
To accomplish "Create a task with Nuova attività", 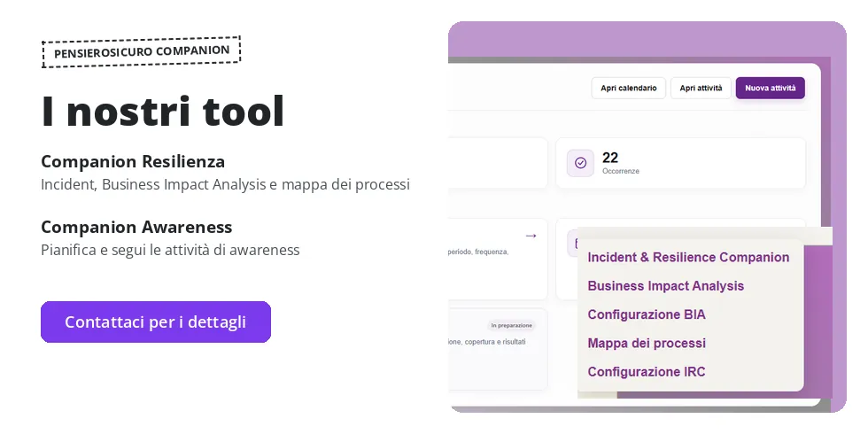I will (x=770, y=88).
